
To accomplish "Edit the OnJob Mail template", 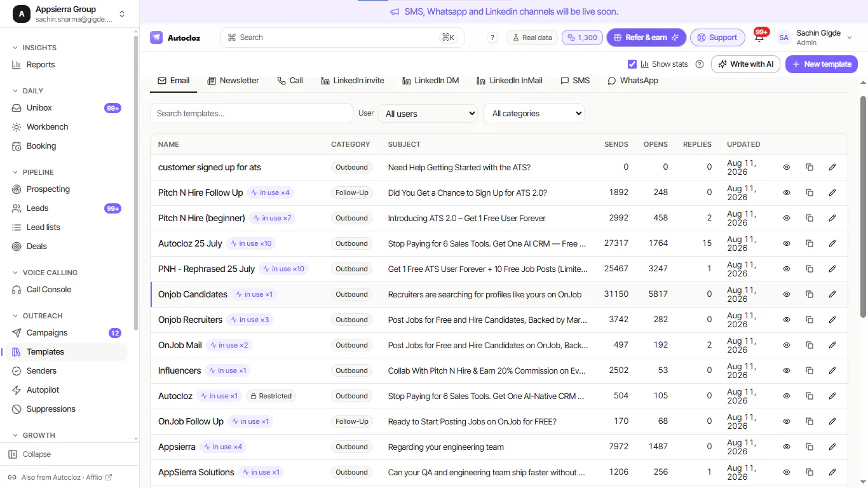I will click(x=832, y=345).
